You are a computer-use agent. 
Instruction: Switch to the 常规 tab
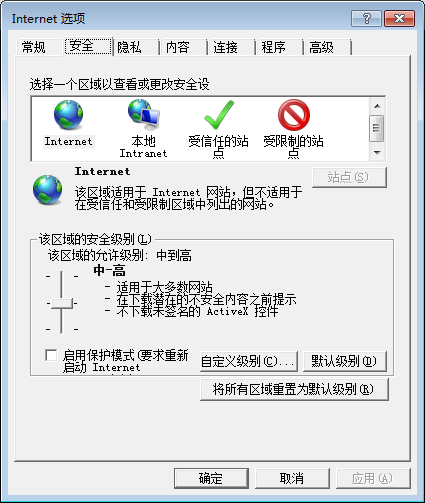(x=33, y=47)
